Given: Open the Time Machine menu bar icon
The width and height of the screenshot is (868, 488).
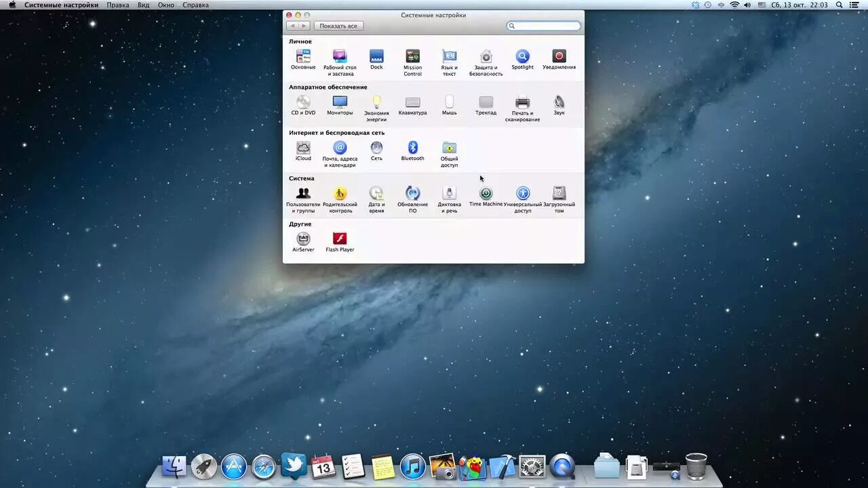Looking at the screenshot, I should click(x=708, y=5).
